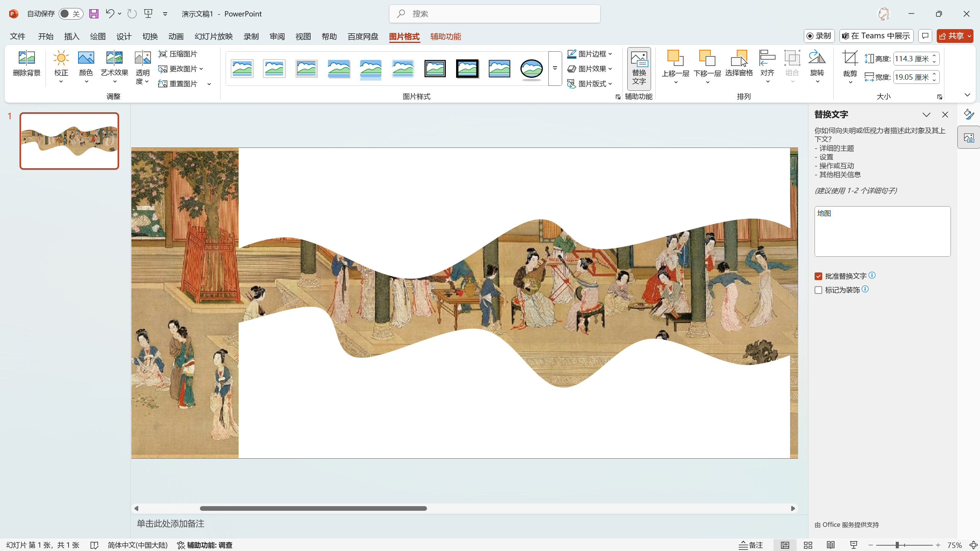This screenshot has width=980, height=551.
Task: Select slide 1 thumbnail
Action: (x=69, y=141)
